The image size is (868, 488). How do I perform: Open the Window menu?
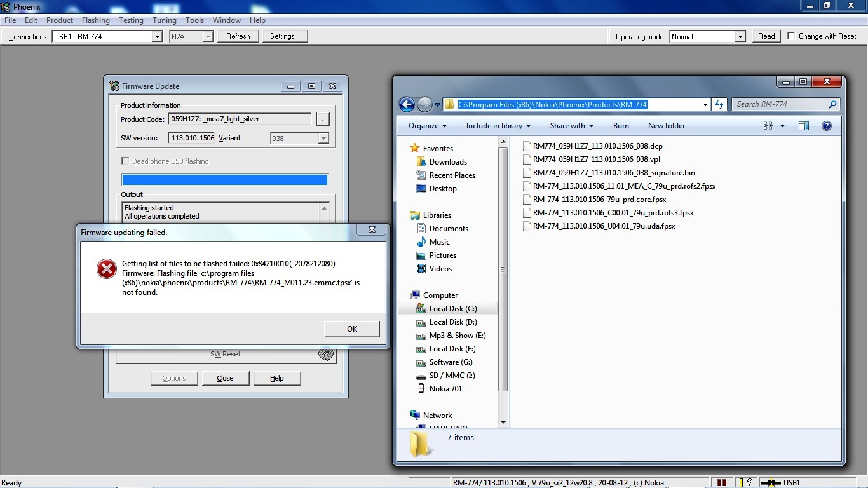[226, 20]
